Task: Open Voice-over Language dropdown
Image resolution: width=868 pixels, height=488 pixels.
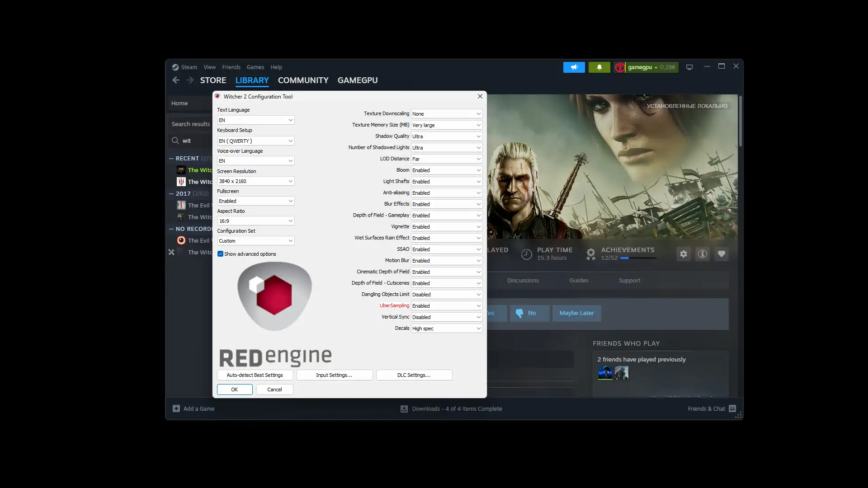Action: tap(255, 161)
